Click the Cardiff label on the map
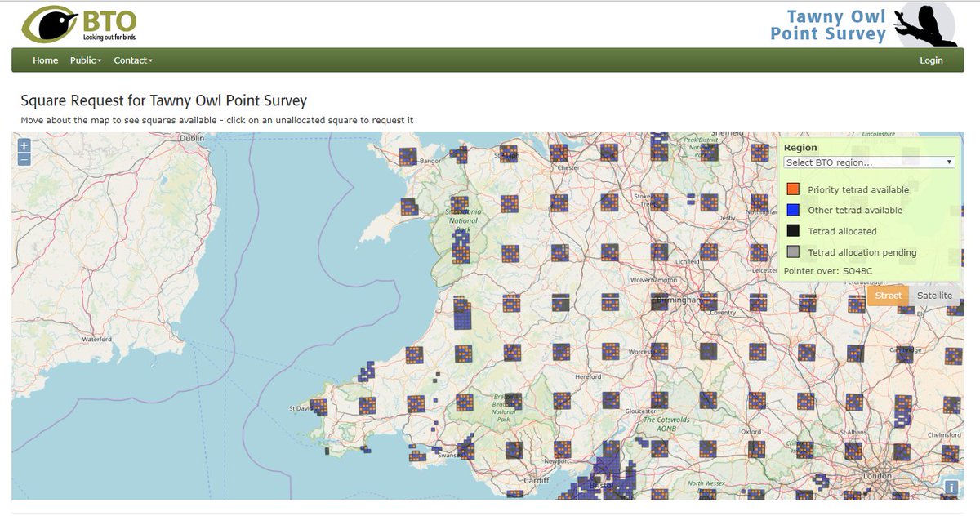Screen dimensions: 980x516 pos(537,480)
